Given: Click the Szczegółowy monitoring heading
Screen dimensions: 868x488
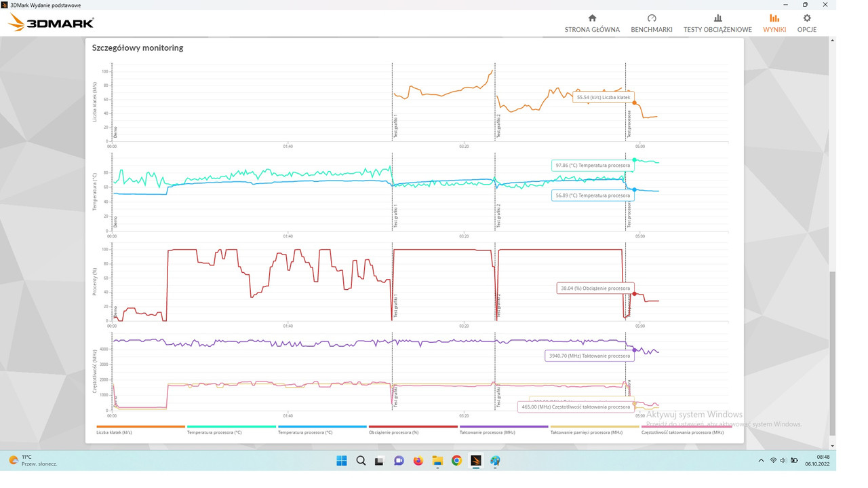Looking at the screenshot, I should [x=138, y=48].
